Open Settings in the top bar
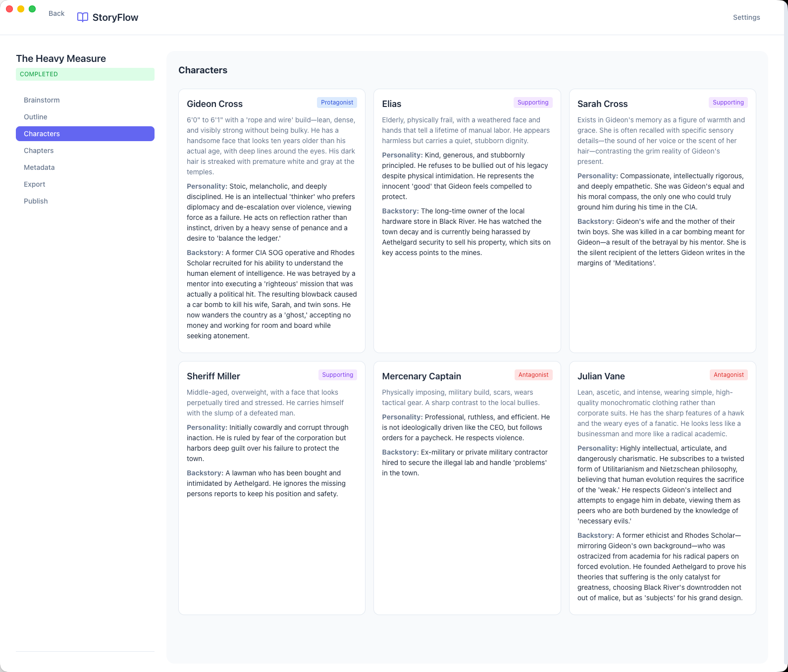The image size is (788, 672). (746, 17)
